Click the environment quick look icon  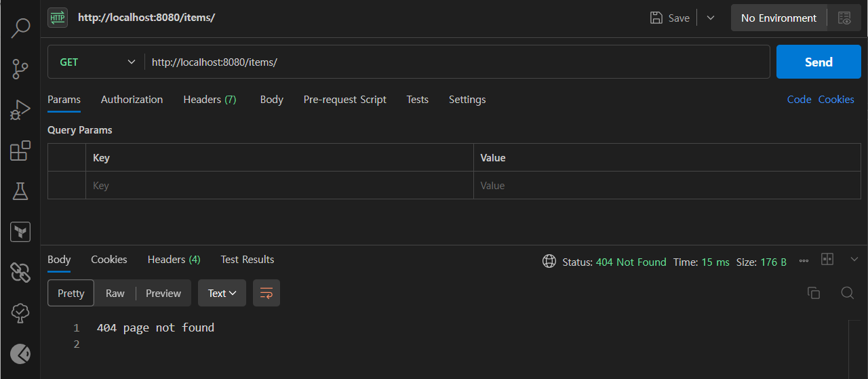844,18
